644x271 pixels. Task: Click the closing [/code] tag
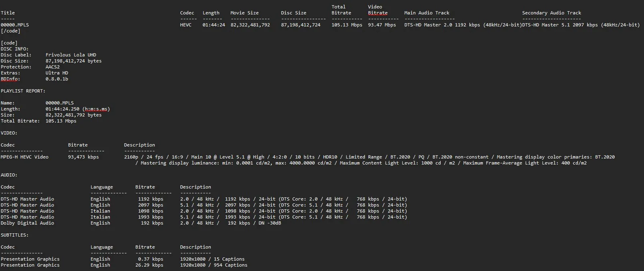(x=10, y=31)
